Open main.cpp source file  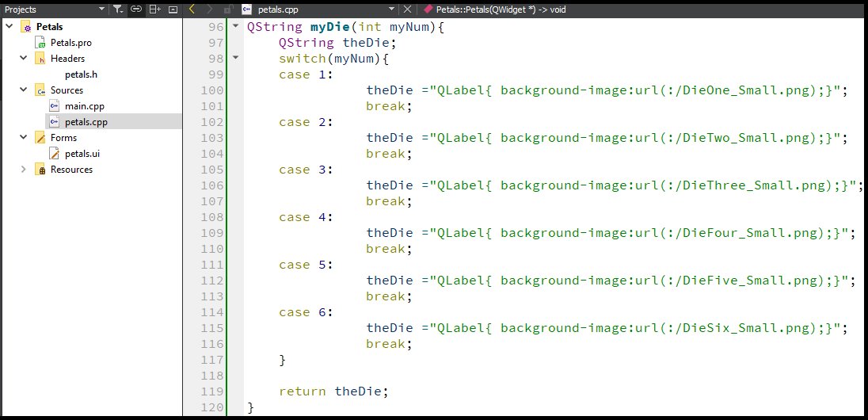coord(84,106)
